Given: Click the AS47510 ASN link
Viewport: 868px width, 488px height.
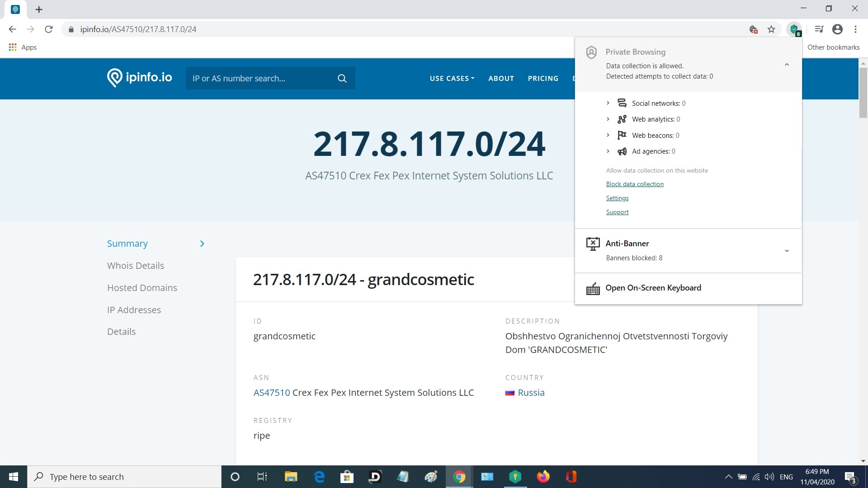Looking at the screenshot, I should point(272,393).
